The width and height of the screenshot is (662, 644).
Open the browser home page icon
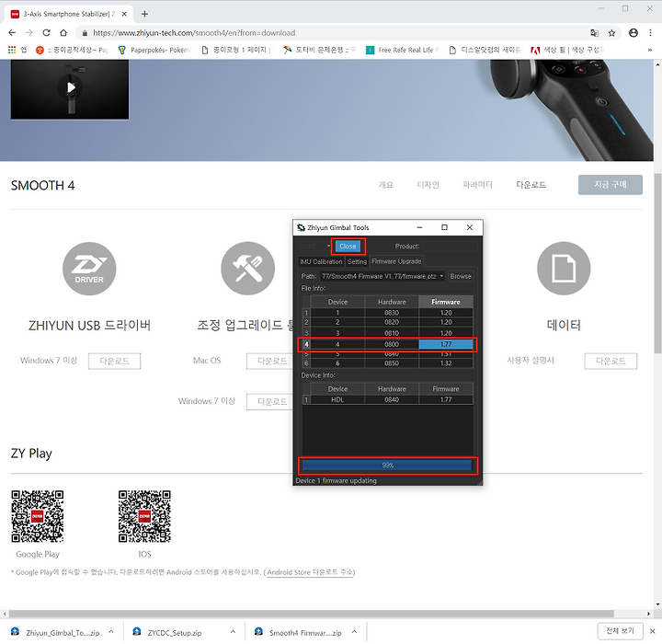point(63,32)
